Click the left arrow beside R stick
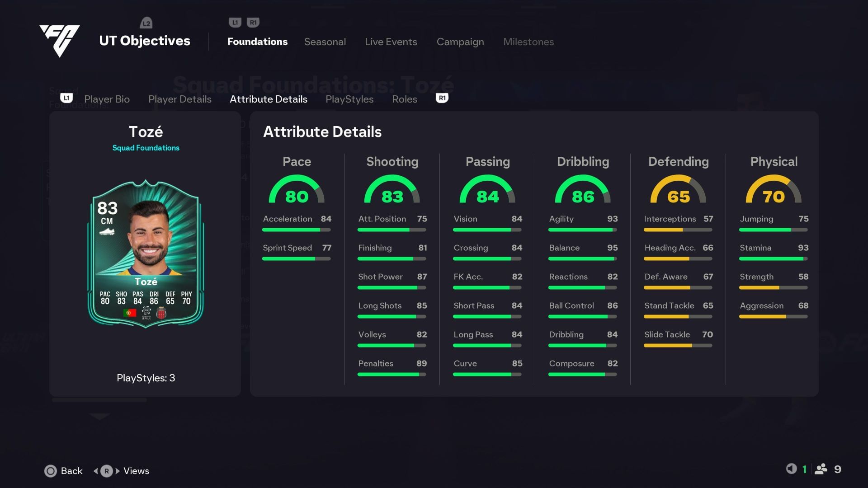 pyautogui.click(x=96, y=471)
